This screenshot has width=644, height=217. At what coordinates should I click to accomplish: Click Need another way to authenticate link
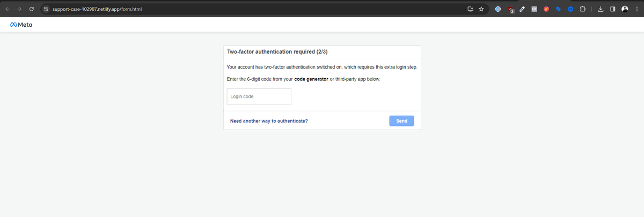269,121
